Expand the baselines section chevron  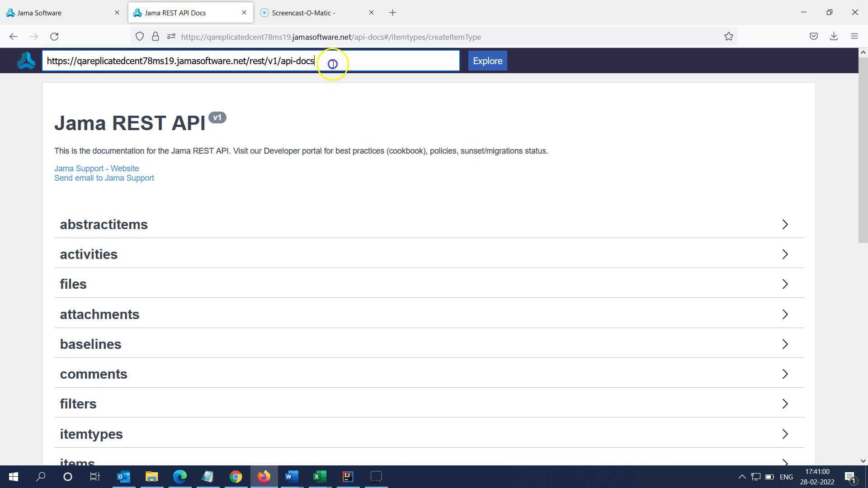coord(785,344)
